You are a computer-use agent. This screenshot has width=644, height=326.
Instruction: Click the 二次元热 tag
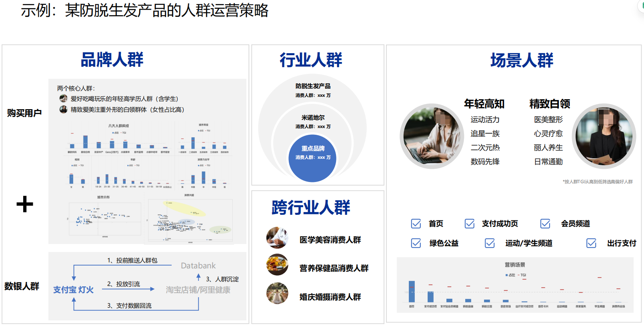point(485,148)
